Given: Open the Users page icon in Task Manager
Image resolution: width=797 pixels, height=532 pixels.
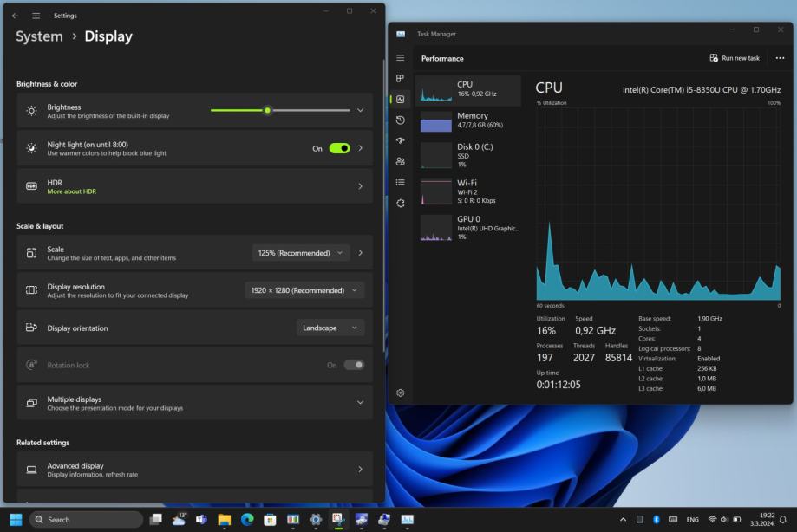Looking at the screenshot, I should point(401,161).
